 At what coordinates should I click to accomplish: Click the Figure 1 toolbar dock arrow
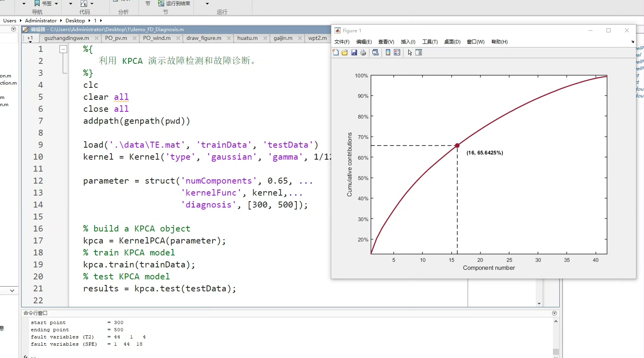(x=632, y=42)
